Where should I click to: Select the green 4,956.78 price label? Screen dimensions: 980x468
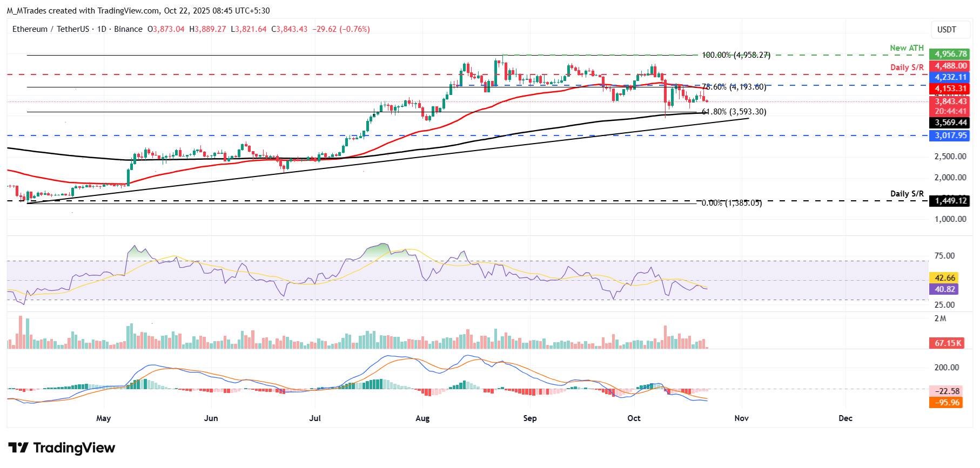[950, 54]
